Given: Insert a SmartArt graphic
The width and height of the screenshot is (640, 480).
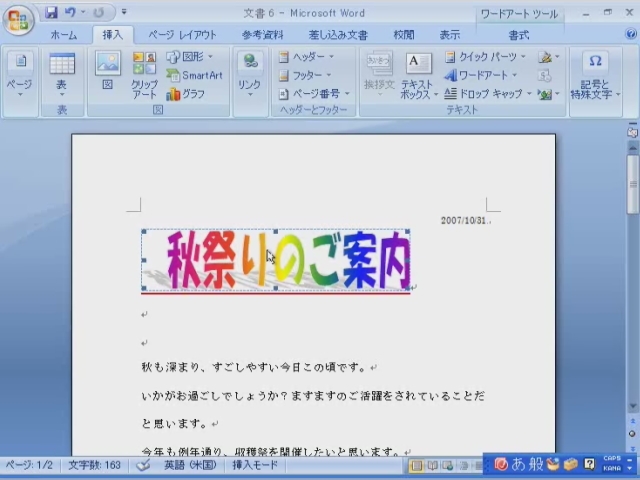Looking at the screenshot, I should 194,75.
